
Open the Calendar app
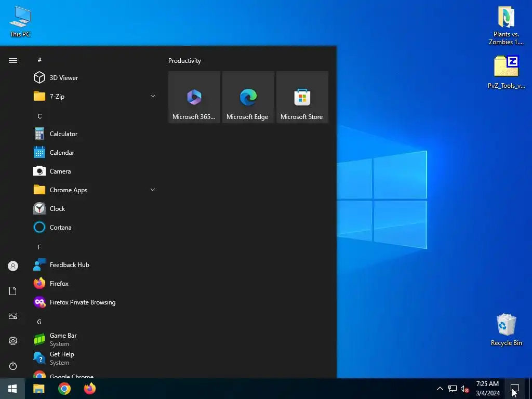point(95,153)
